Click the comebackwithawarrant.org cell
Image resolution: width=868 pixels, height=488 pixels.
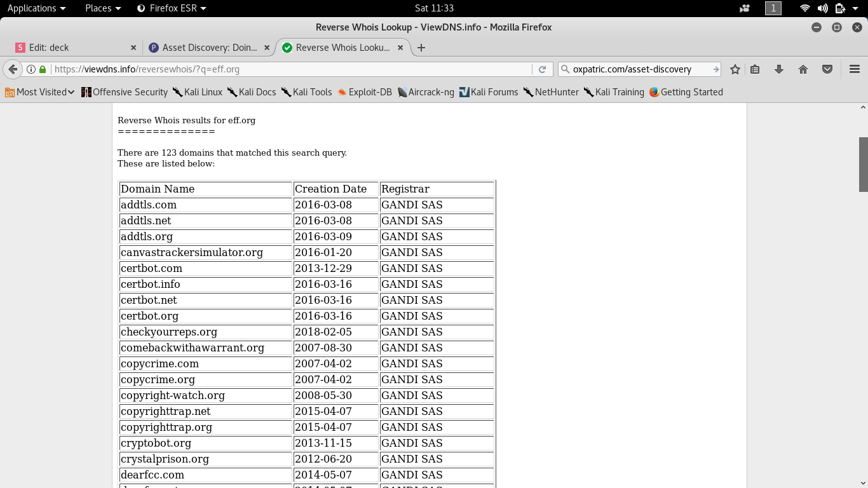point(205,348)
